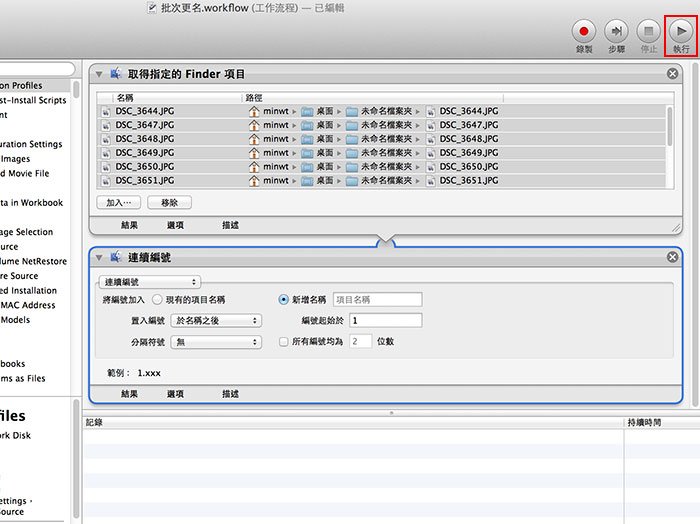Viewport: 700px width, 524px height.
Task: Select DSC_3644.JPG file icon in list
Action: [x=106, y=111]
